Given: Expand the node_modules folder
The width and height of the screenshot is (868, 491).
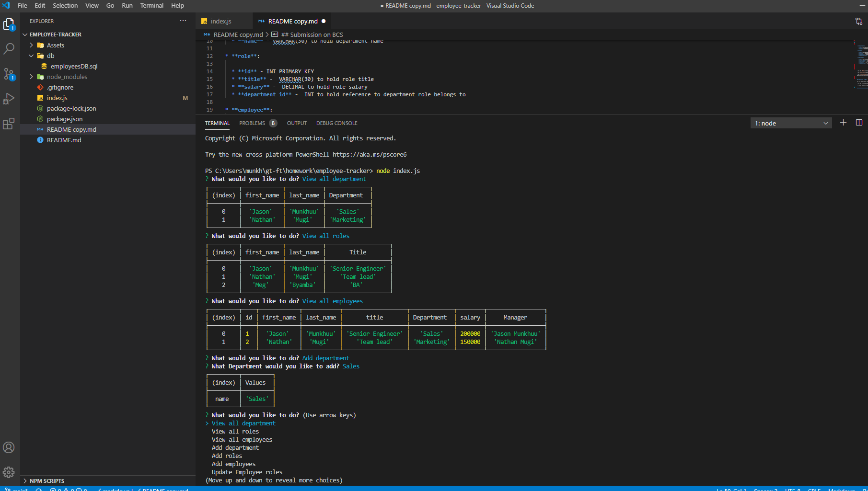Looking at the screenshot, I should [32, 77].
